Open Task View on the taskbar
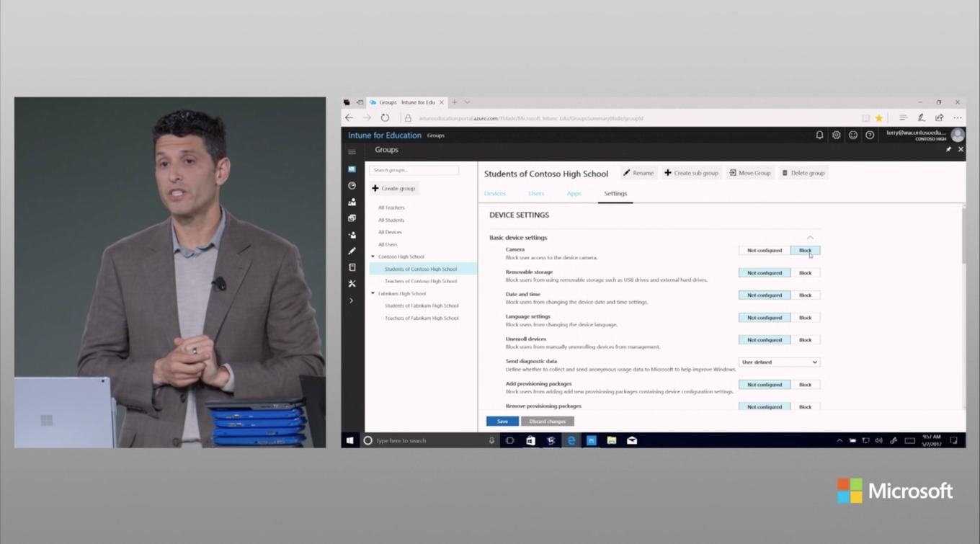This screenshot has width=980, height=544. [509, 440]
